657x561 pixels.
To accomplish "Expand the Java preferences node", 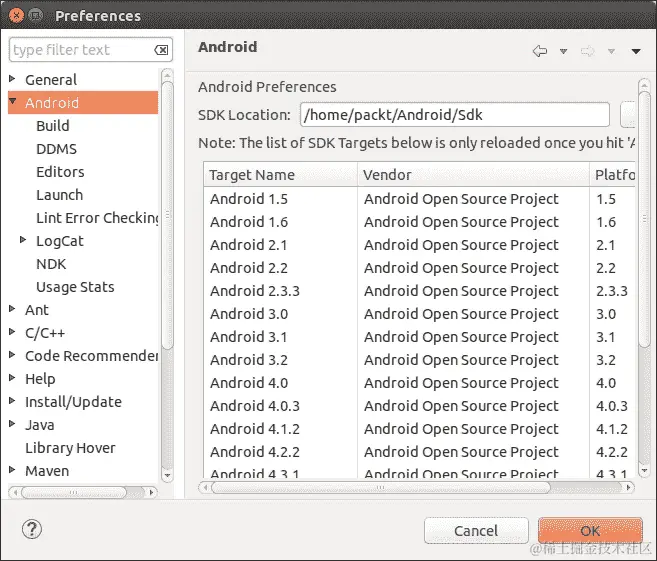I will pos(12,424).
